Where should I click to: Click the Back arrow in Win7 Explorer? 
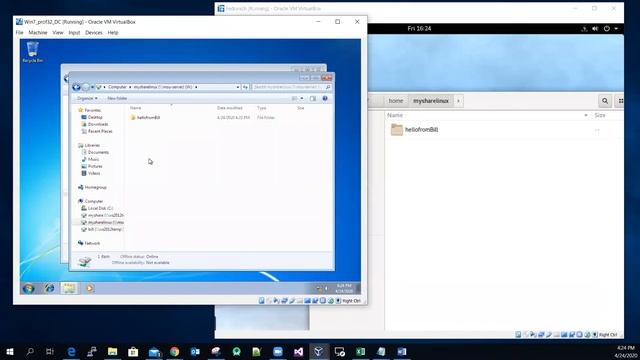[x=76, y=87]
